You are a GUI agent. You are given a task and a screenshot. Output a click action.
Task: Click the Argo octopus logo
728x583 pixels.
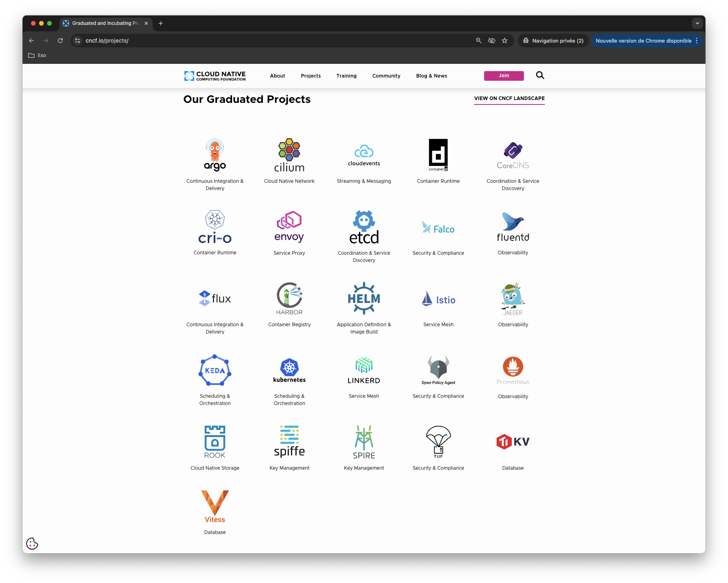coord(215,155)
